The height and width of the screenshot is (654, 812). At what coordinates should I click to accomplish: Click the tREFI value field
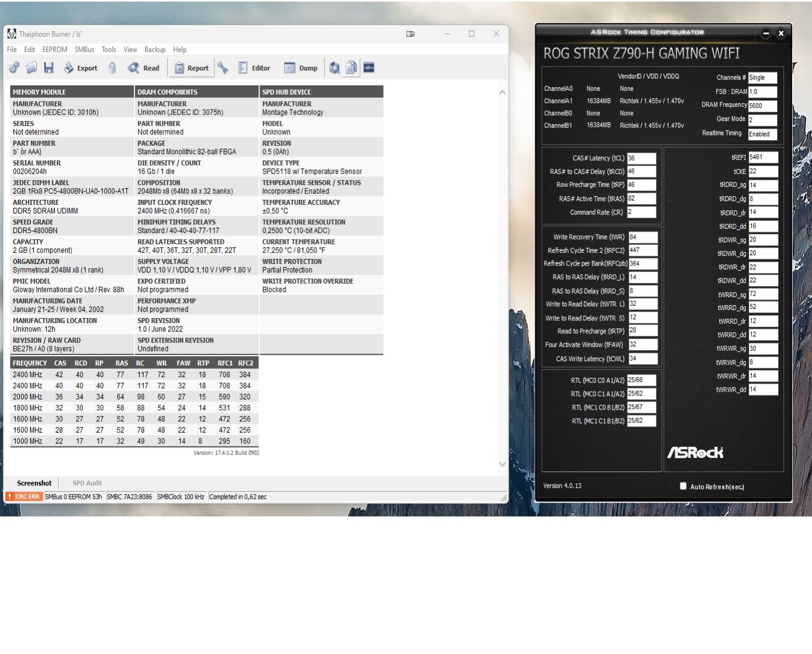[763, 157]
